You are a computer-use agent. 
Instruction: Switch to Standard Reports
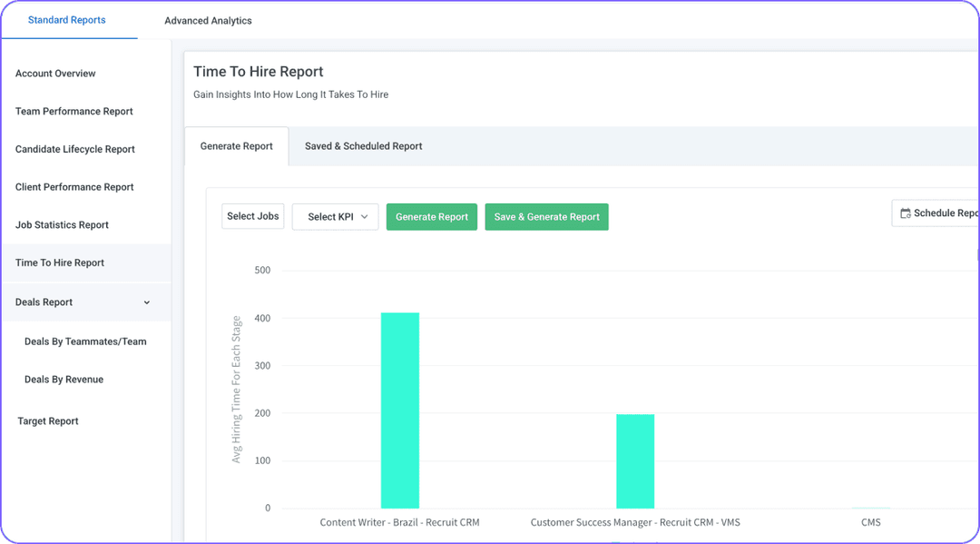click(x=66, y=20)
